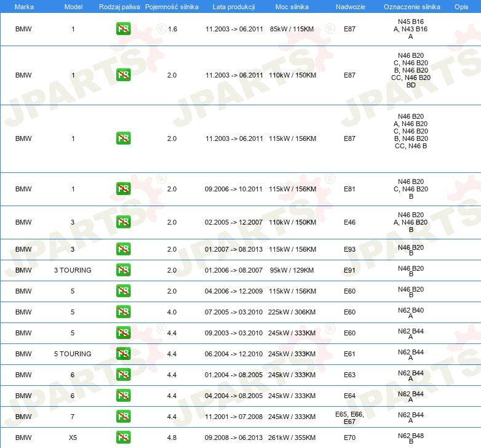
Task: Sort by the Marka column header
Action: 23,6
